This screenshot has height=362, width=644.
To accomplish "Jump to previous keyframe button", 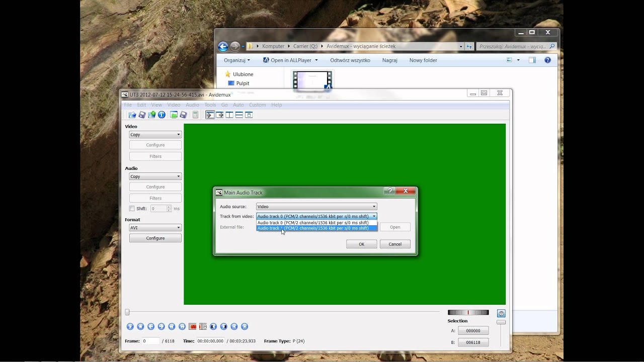I will [x=172, y=327].
